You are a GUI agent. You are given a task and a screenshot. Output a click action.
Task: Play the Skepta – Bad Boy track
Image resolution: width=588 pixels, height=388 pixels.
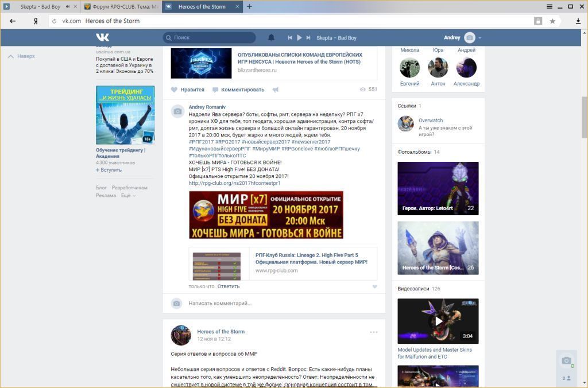point(299,37)
